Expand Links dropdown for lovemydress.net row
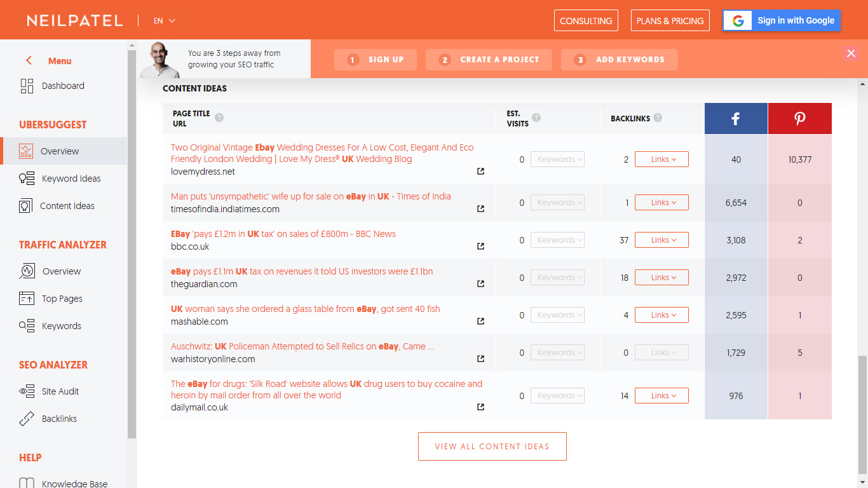The image size is (868, 488). tap(661, 159)
